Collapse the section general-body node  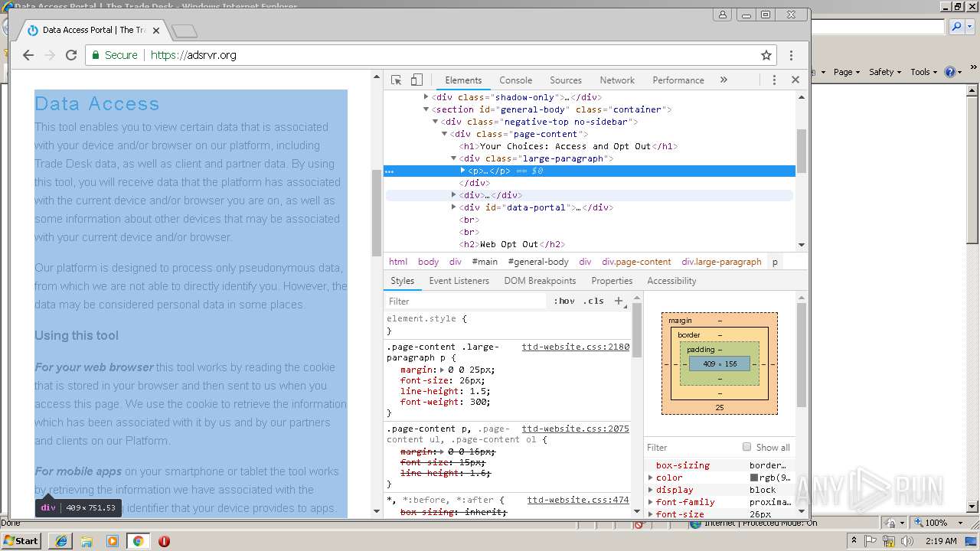coord(426,109)
